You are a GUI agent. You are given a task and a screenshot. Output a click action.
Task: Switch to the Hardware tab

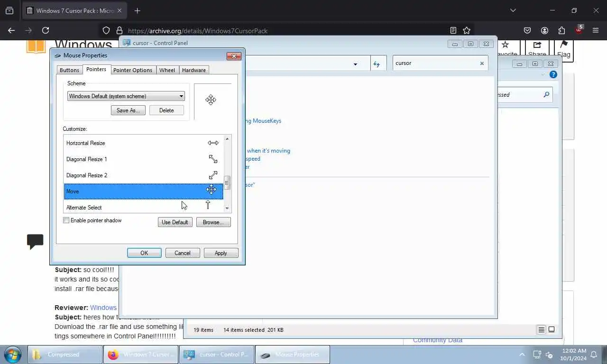click(x=194, y=70)
